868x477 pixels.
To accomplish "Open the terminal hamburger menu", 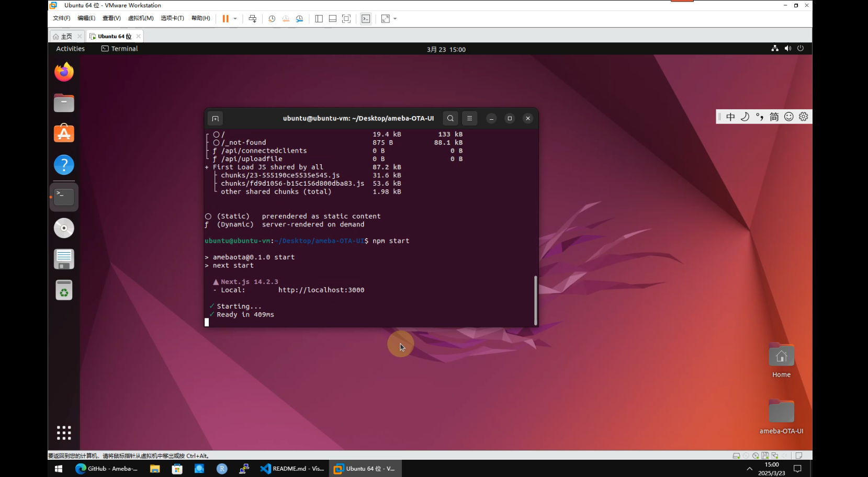I will pos(469,118).
